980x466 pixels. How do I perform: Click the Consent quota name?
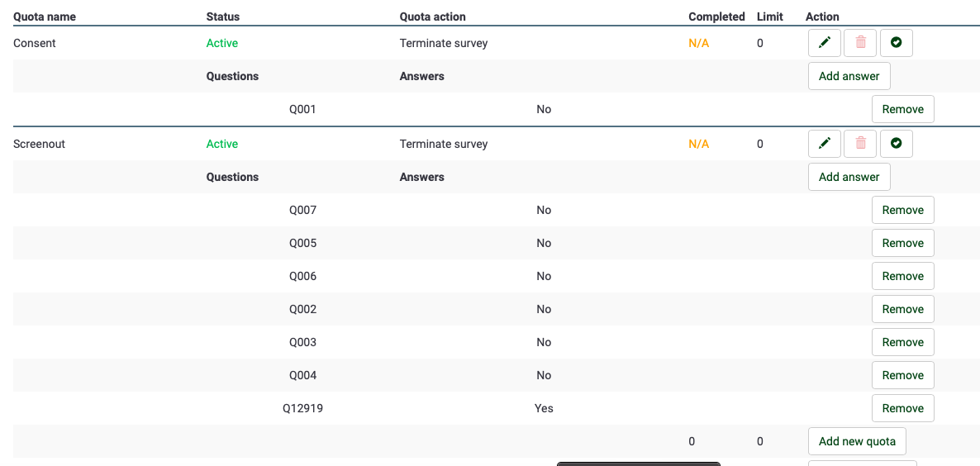(35, 43)
